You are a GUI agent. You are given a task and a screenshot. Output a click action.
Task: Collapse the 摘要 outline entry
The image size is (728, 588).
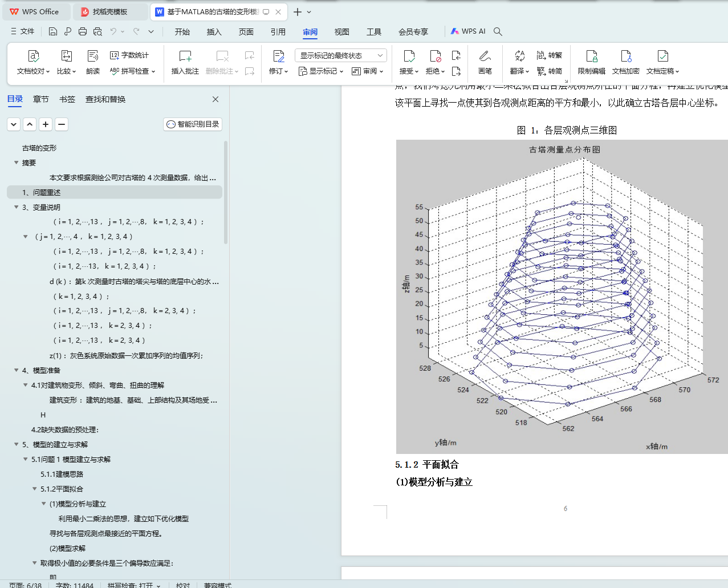(x=16, y=163)
